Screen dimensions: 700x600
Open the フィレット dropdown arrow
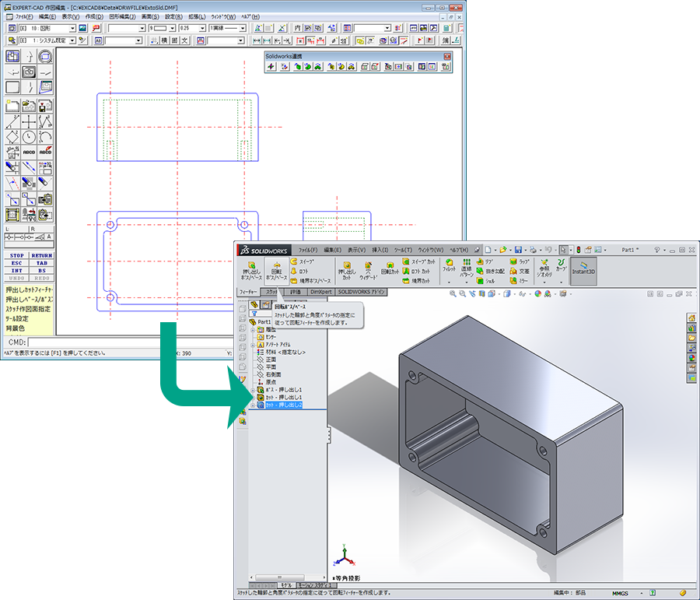pos(449,282)
